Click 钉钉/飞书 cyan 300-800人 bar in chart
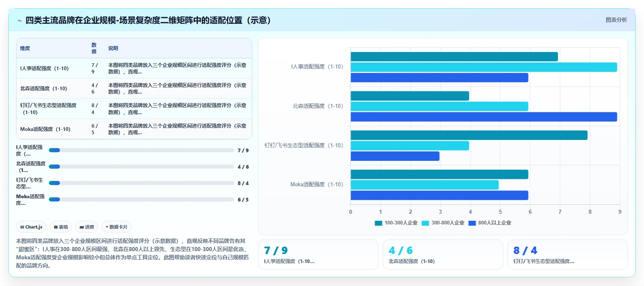Screen dimensions: 644x286 coord(410,146)
